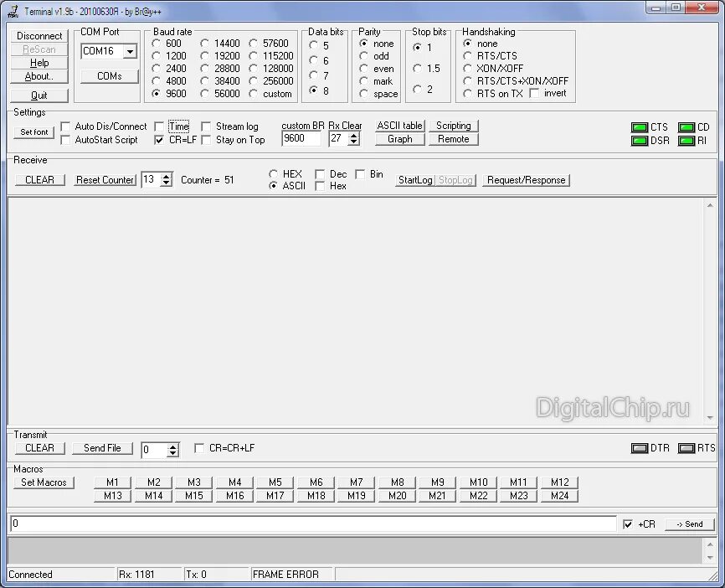Open the Help button
725x588 pixels.
pyautogui.click(x=39, y=63)
